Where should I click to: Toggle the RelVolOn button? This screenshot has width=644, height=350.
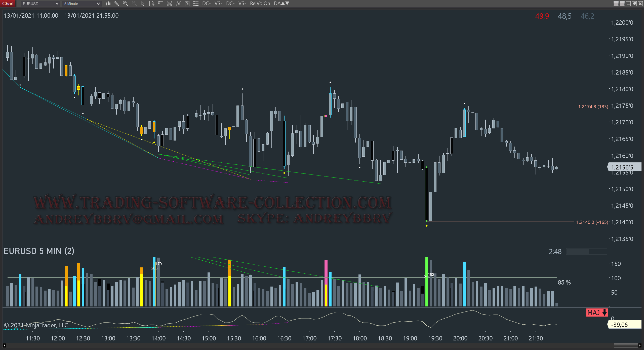coord(260,4)
